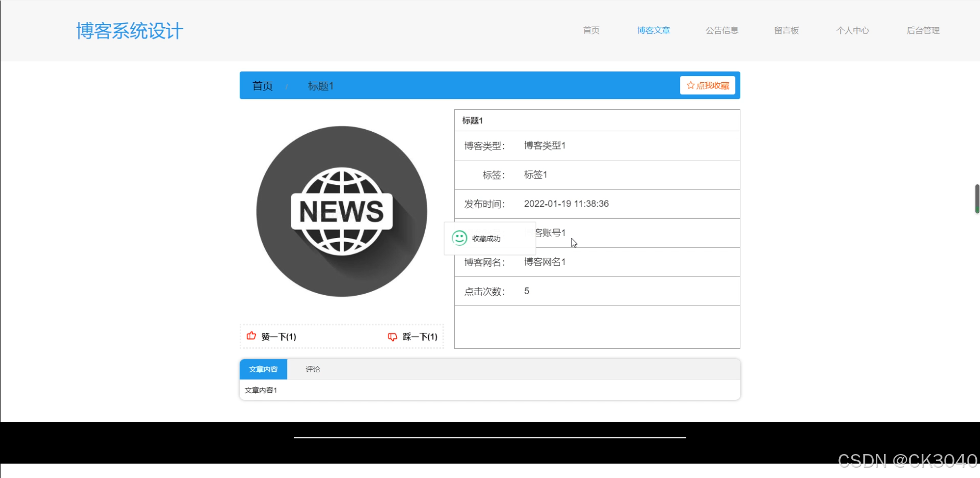Click the 博客网名1 value
Viewport: 980px width, 478px height.
pyautogui.click(x=545, y=262)
